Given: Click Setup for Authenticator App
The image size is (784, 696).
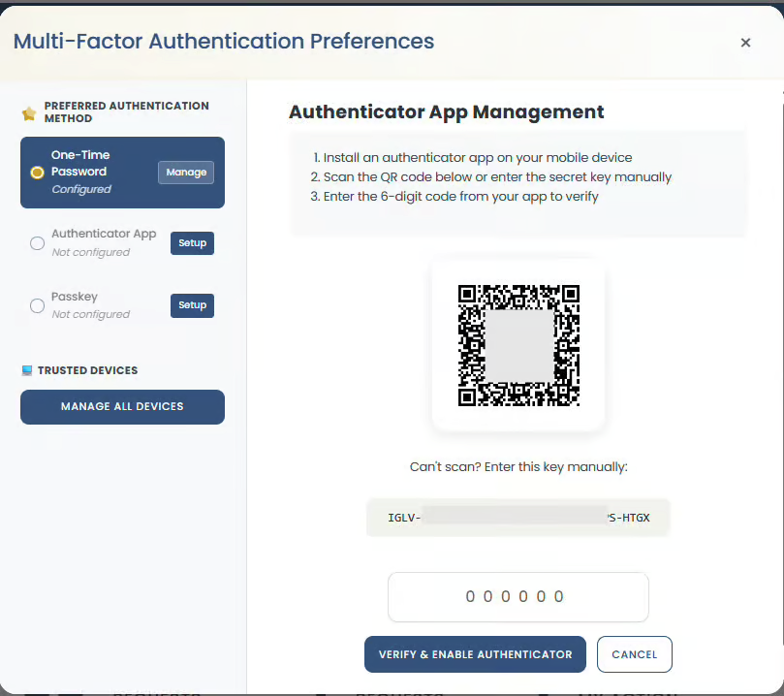Looking at the screenshot, I should click(192, 243).
